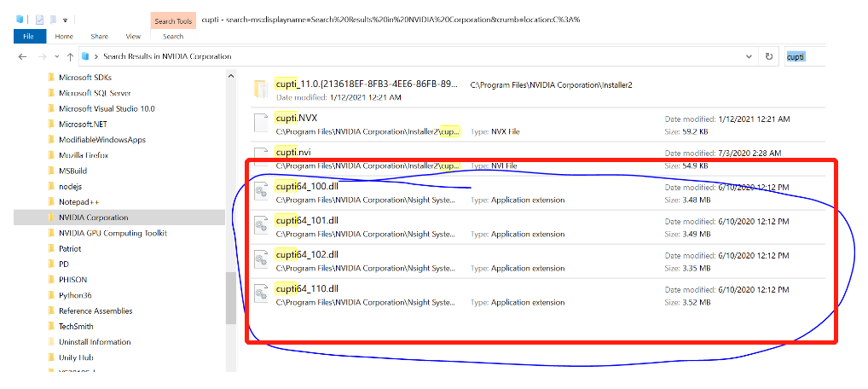Click the search box containing cupti
The image size is (868, 389).
[805, 56]
